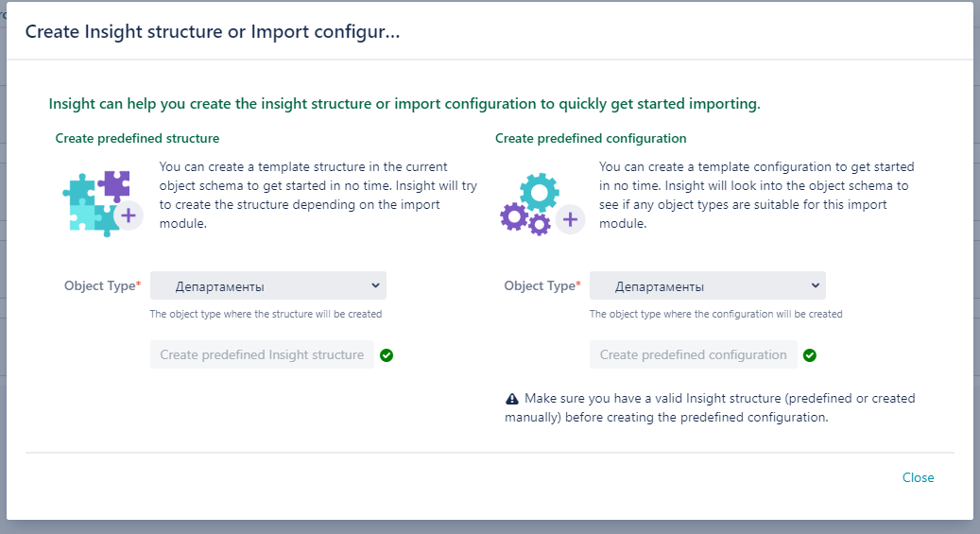
Task: Click Create predefined Insight structure button
Action: coord(262,354)
